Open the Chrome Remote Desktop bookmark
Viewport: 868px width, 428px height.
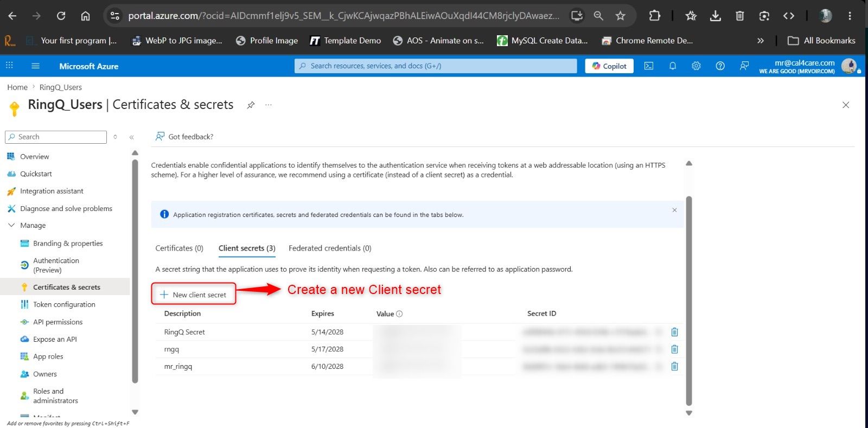[647, 41]
